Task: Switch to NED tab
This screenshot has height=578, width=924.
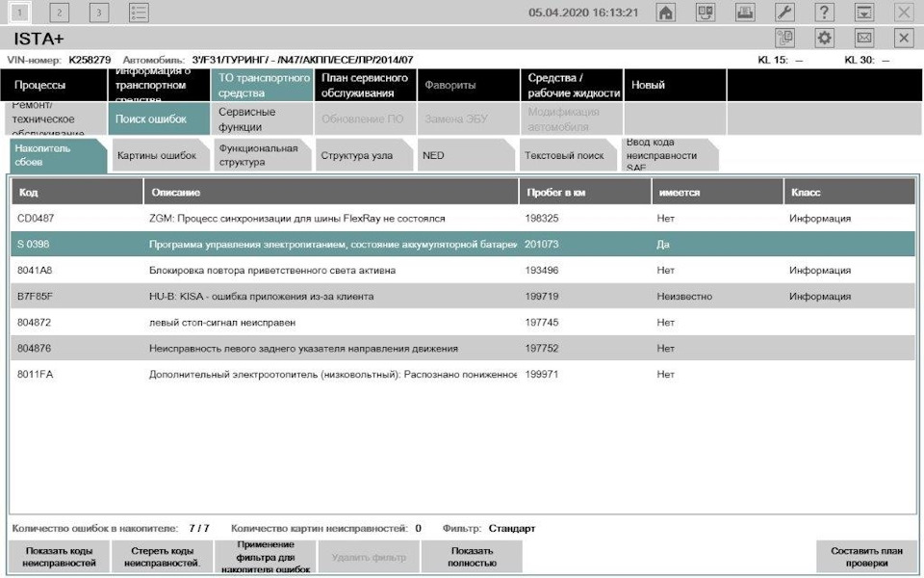Action: coord(466,155)
